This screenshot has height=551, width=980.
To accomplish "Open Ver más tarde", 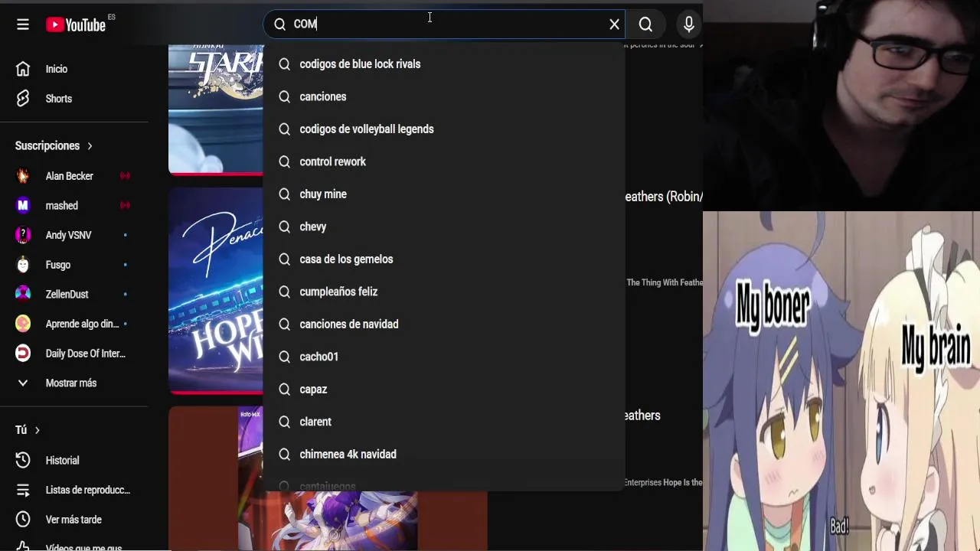I will tap(73, 520).
